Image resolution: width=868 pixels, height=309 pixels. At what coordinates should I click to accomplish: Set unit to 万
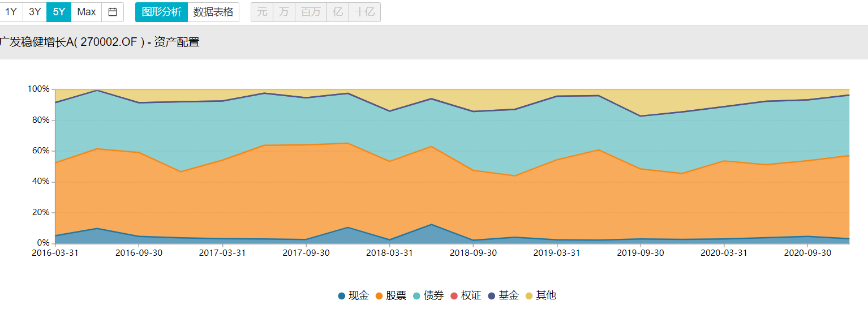pos(283,12)
